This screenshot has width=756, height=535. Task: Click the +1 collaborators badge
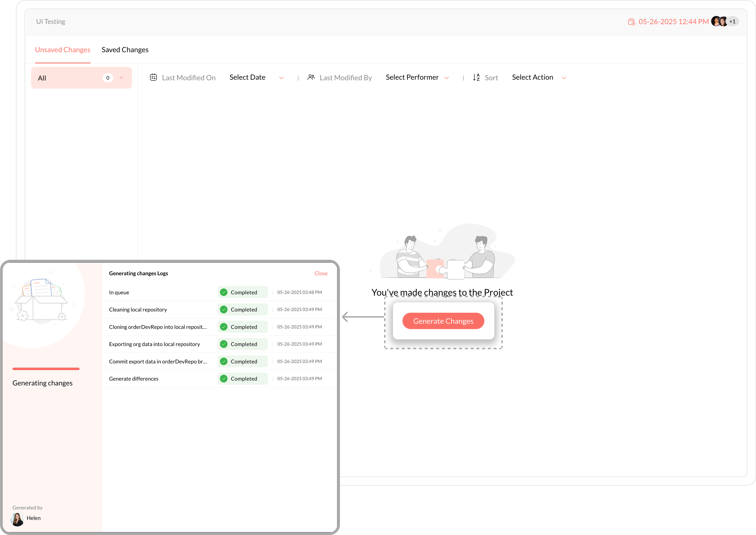[732, 21]
